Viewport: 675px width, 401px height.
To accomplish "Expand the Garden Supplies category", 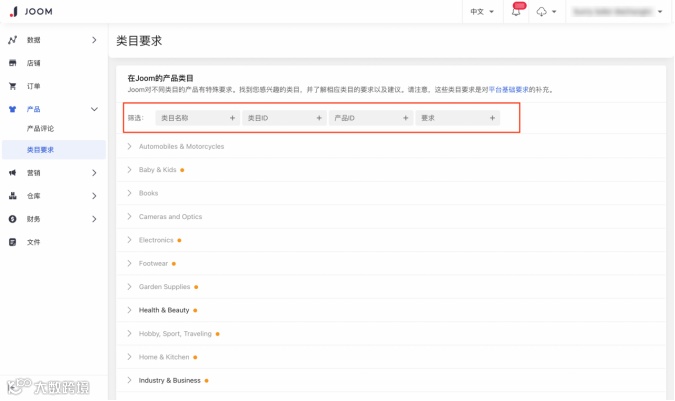I will (x=130, y=287).
